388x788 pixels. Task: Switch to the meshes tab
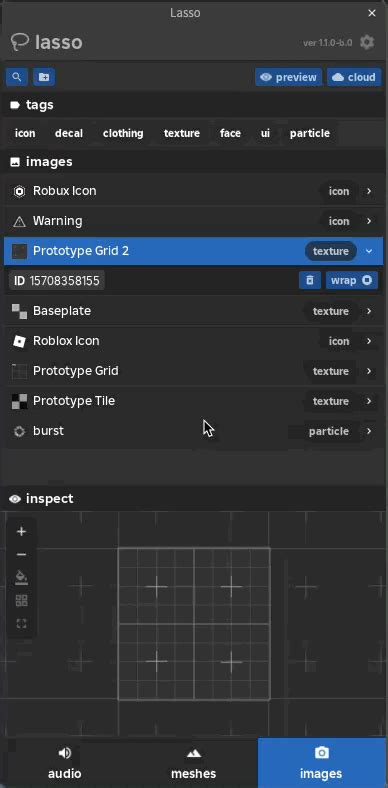point(193,763)
